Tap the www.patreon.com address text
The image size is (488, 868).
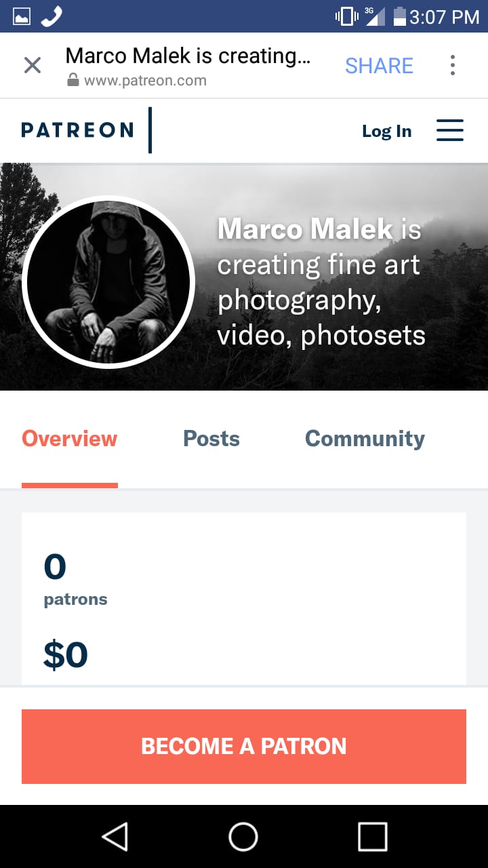pyautogui.click(x=145, y=81)
